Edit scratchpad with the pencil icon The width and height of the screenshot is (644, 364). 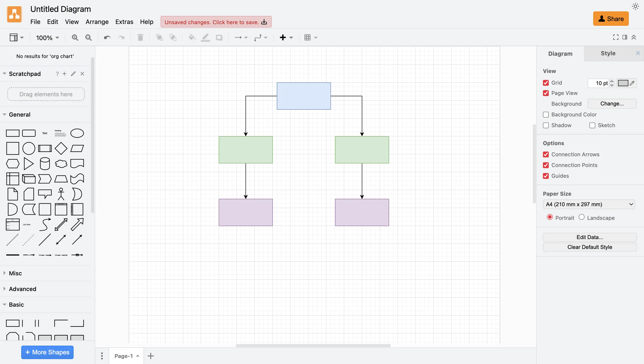(x=73, y=74)
